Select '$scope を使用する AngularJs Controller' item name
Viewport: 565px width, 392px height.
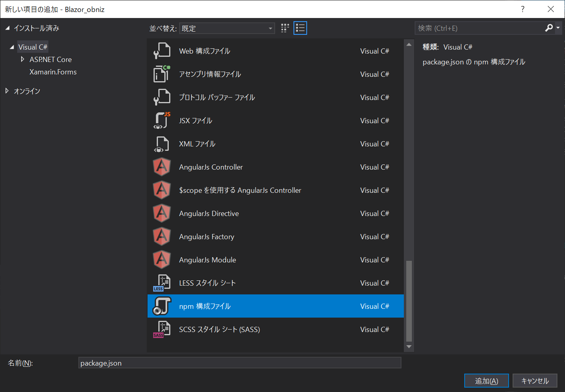(x=240, y=190)
